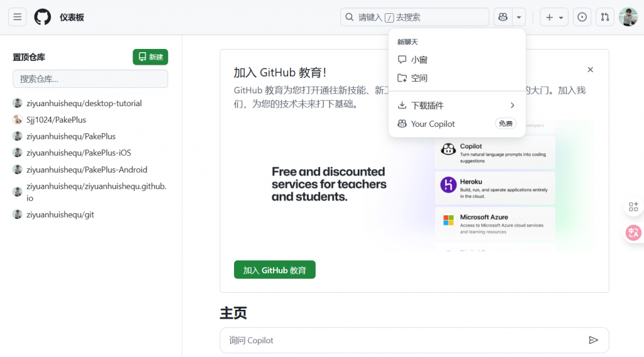Open the issues icon in header
Viewport: 644px width, 357px height.
pyautogui.click(x=582, y=17)
